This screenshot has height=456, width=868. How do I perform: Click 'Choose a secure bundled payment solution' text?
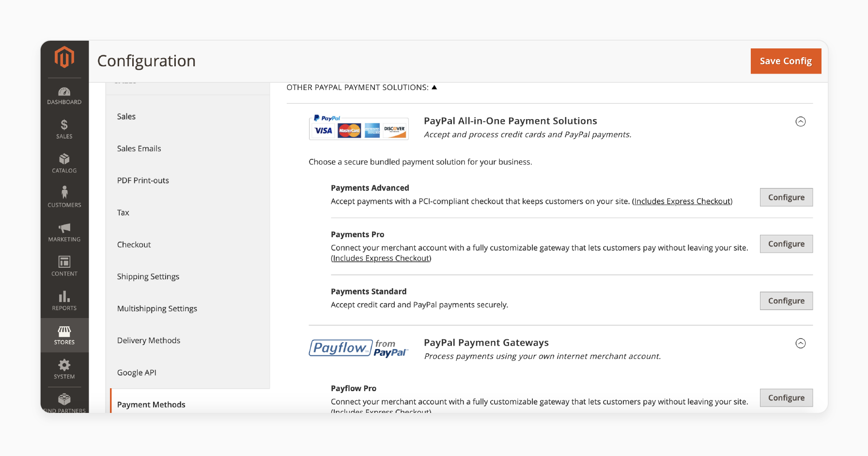(420, 162)
